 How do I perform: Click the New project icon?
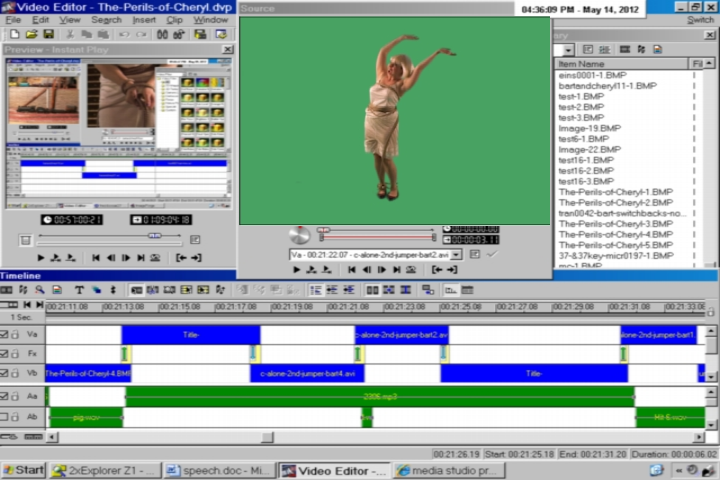(x=15, y=34)
